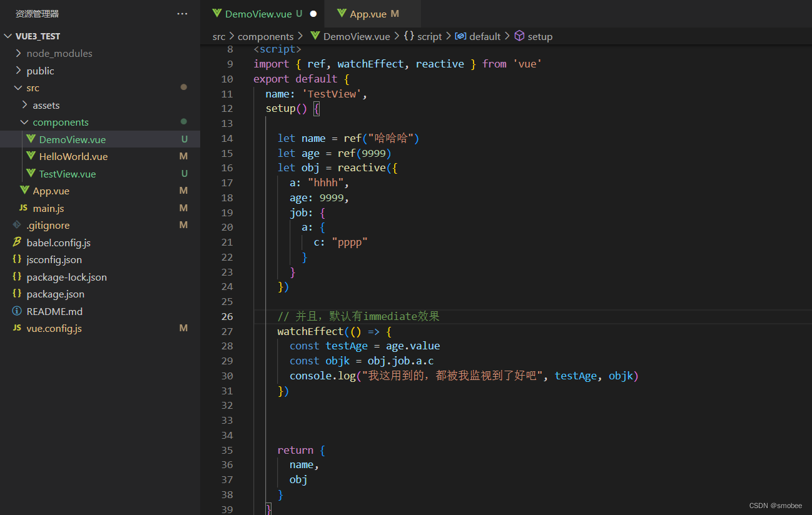
Task: Click the M status badge beside vue.config.js
Action: [x=183, y=328]
